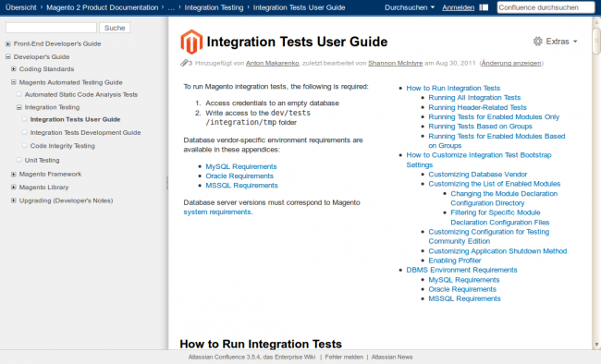The image size is (601, 364).
Task: Open MySQL Requirements link in body text
Action: pyautogui.click(x=241, y=166)
